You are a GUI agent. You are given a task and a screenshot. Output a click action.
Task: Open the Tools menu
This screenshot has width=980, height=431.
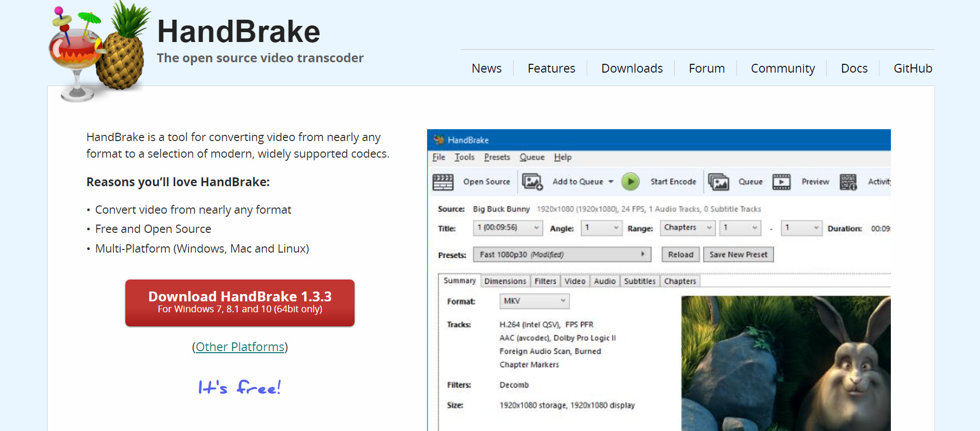coord(464,157)
